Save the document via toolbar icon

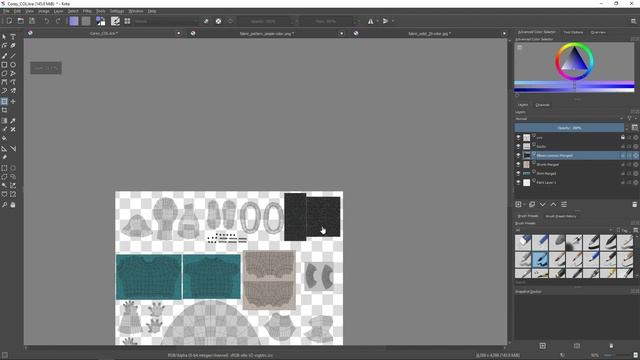[32, 21]
